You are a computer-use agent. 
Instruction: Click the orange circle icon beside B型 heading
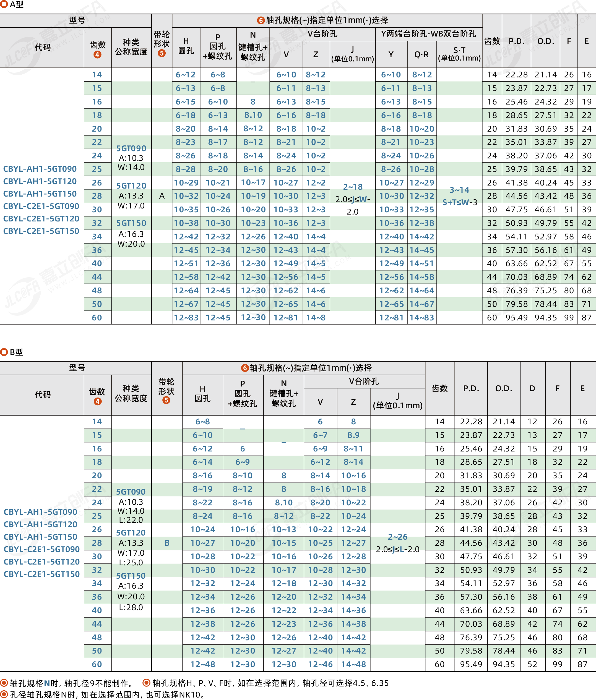[4, 352]
